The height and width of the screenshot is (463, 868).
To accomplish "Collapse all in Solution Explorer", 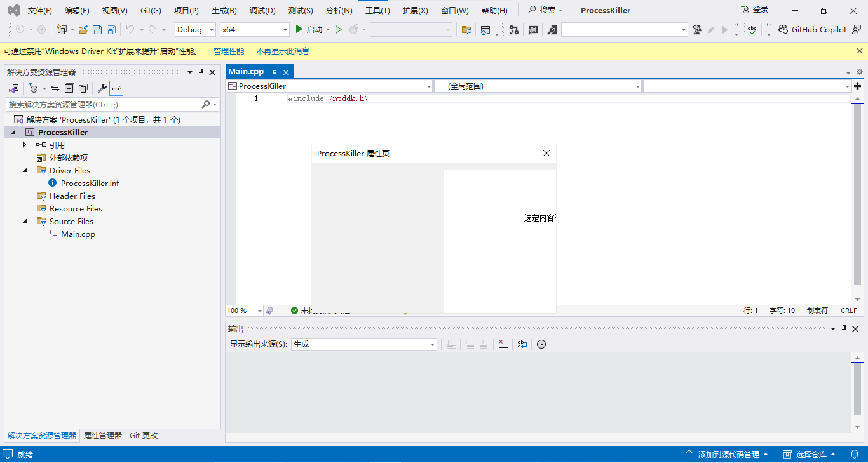I will coord(69,88).
